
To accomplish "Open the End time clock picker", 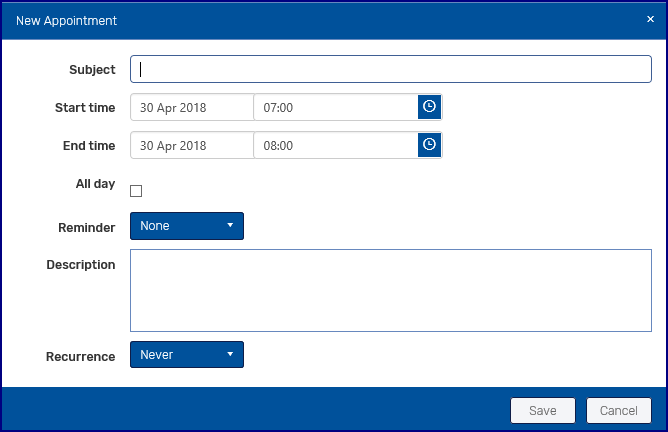I will [429, 145].
